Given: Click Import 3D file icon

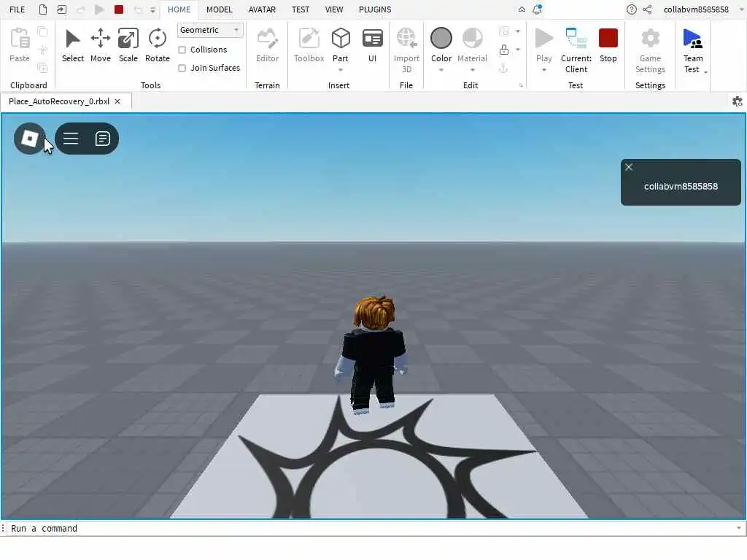Looking at the screenshot, I should click(406, 38).
